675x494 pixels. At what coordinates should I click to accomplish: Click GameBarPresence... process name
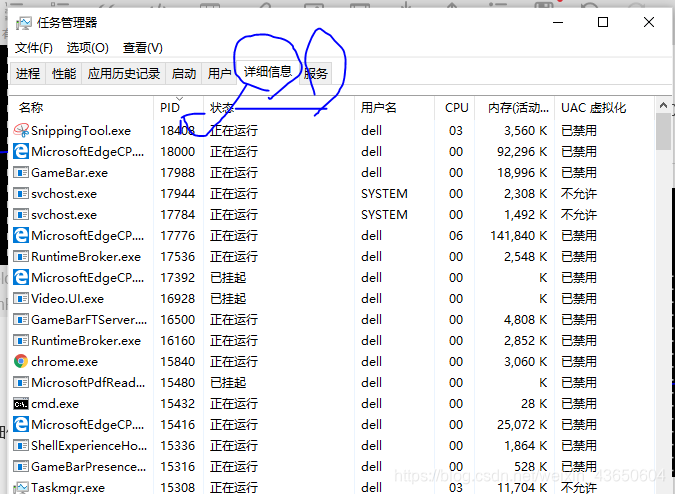[x=88, y=467]
